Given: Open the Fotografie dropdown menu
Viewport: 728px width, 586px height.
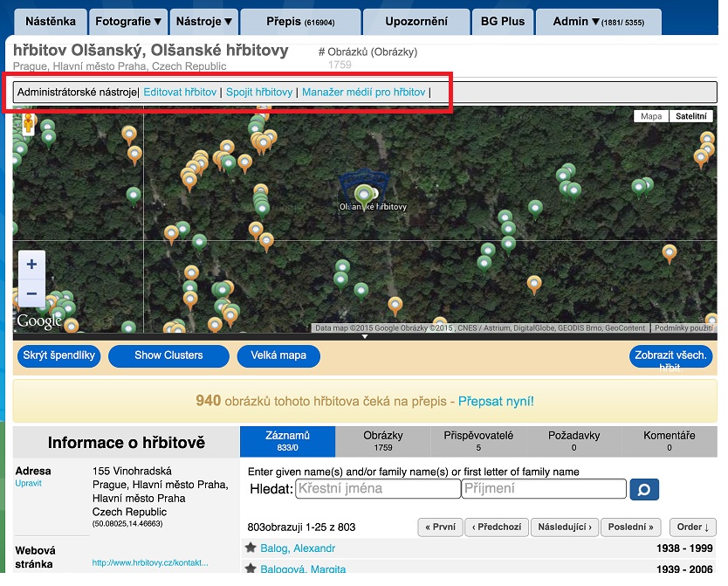Looking at the screenshot, I should click(x=128, y=21).
